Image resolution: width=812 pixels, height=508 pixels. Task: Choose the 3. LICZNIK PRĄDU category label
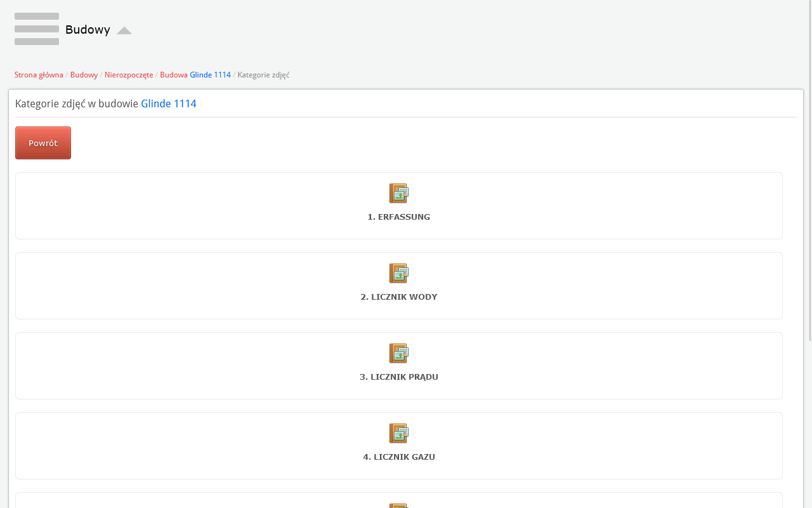(398, 377)
